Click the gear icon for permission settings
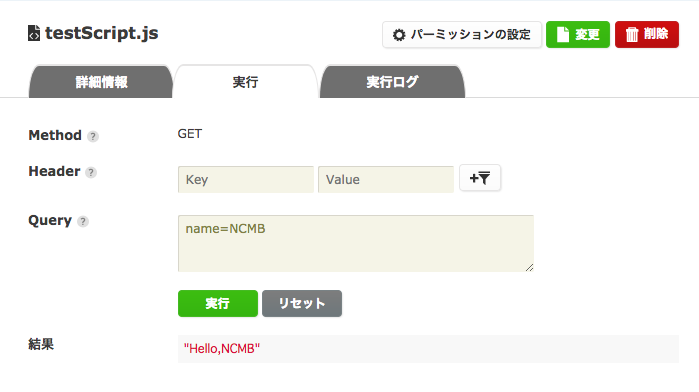 pyautogui.click(x=399, y=35)
